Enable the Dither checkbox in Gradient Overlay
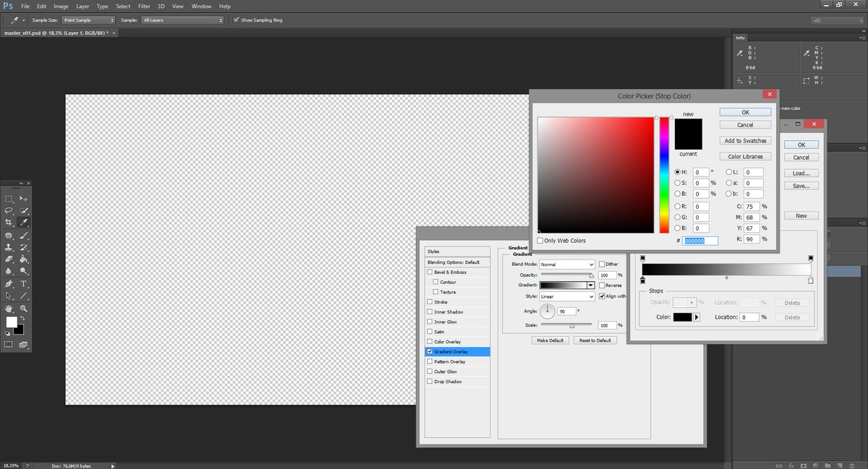 click(602, 264)
